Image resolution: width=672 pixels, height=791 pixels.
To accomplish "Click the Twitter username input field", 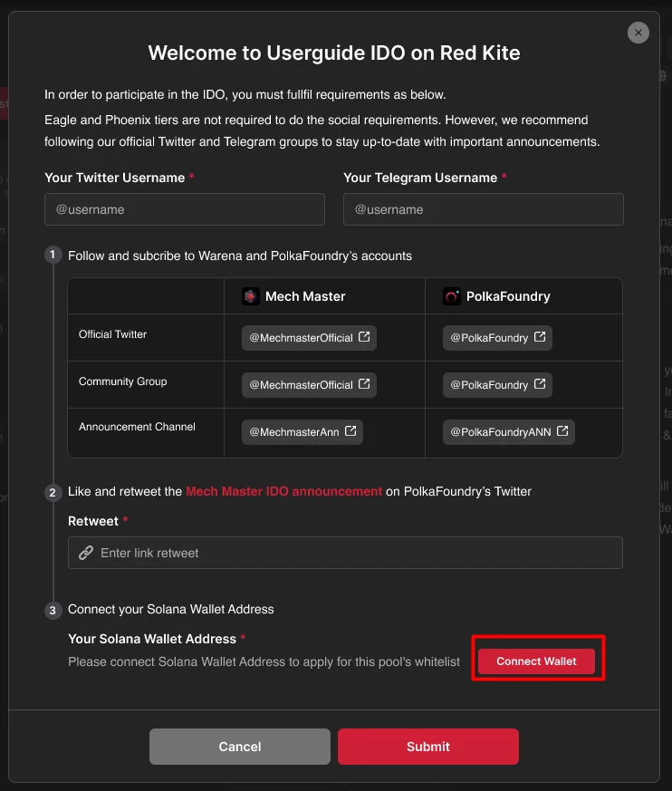I will click(185, 209).
